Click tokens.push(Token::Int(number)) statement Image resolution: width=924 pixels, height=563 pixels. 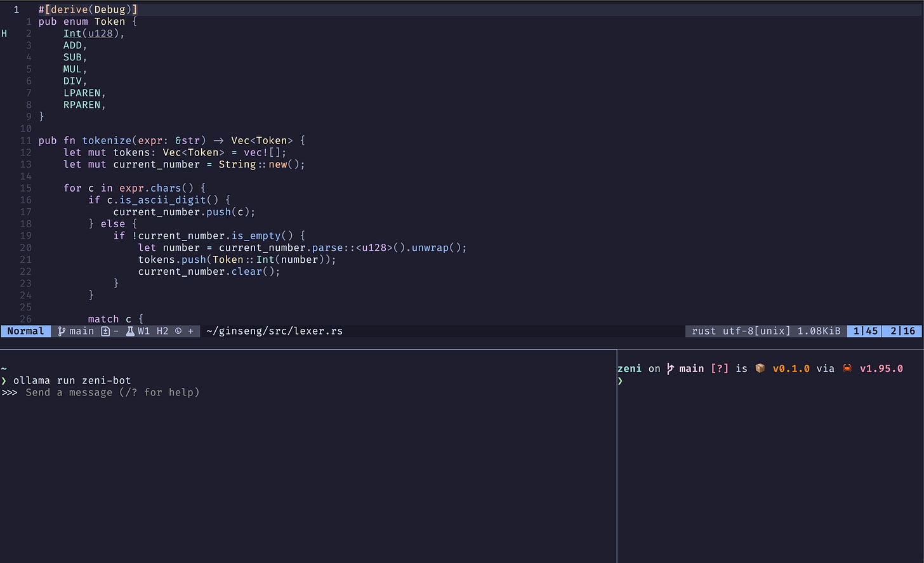(237, 260)
